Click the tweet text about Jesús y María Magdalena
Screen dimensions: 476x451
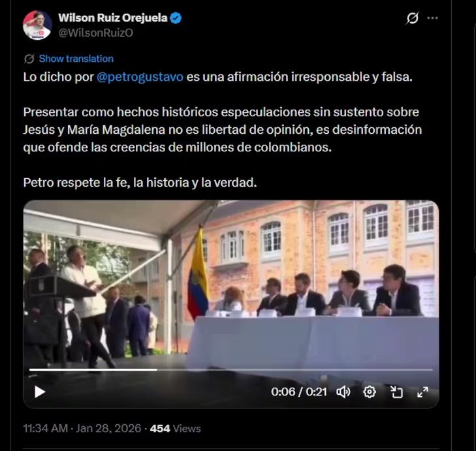tap(222, 130)
